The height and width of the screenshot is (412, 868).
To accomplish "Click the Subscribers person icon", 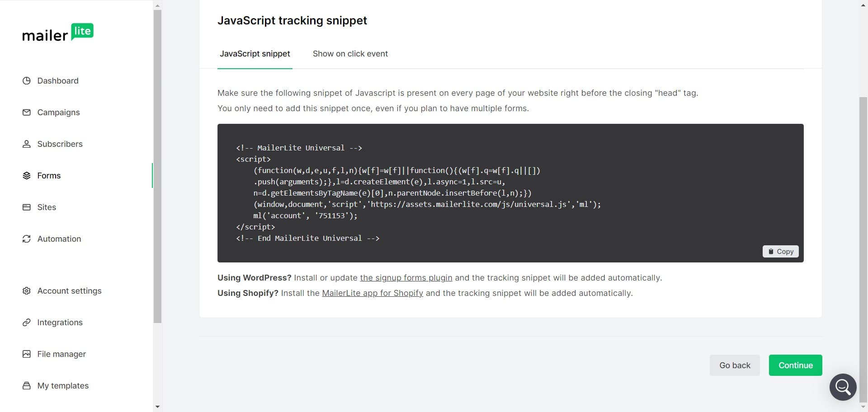I will coord(27,144).
